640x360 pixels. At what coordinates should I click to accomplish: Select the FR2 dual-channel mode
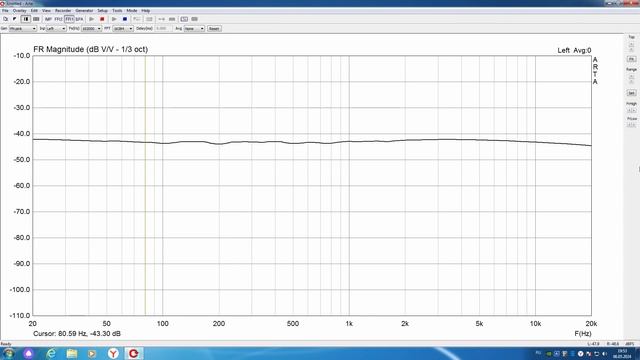tap(58, 19)
